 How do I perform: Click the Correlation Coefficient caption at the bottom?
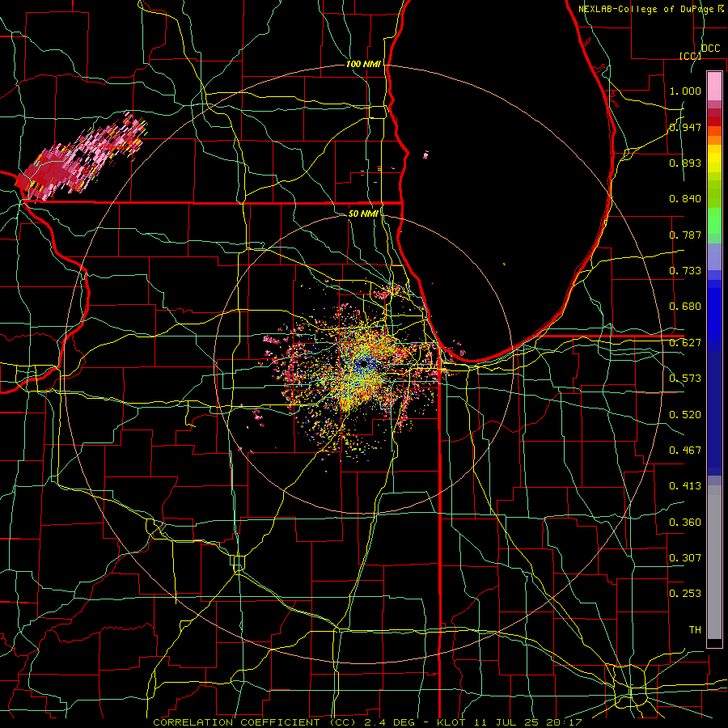click(x=367, y=722)
